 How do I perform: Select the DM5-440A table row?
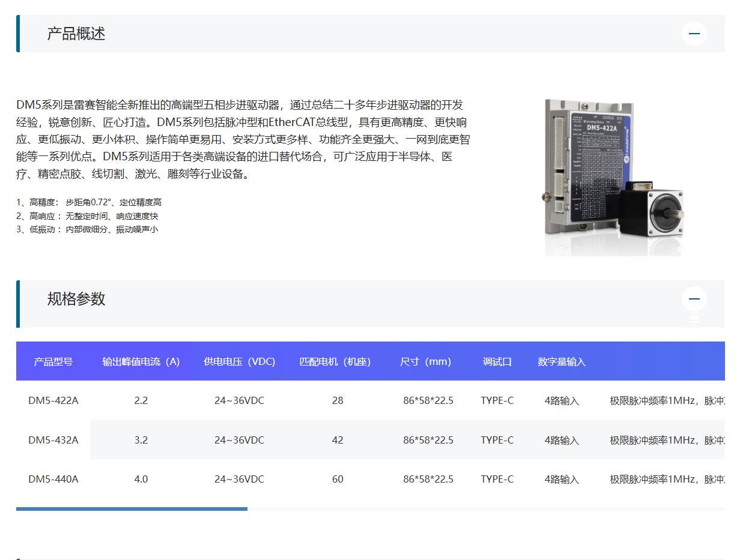(240, 479)
